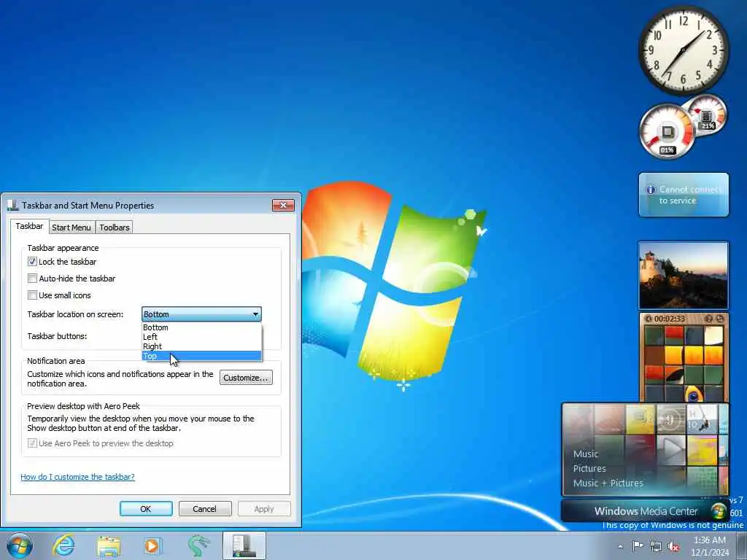
Task: Click Music in Media Center gadget
Action: tap(586, 454)
